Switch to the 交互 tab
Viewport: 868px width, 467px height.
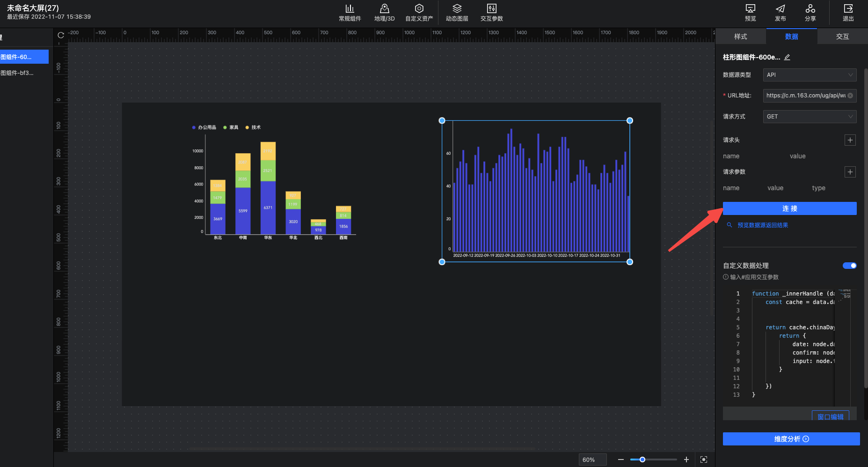pos(842,37)
